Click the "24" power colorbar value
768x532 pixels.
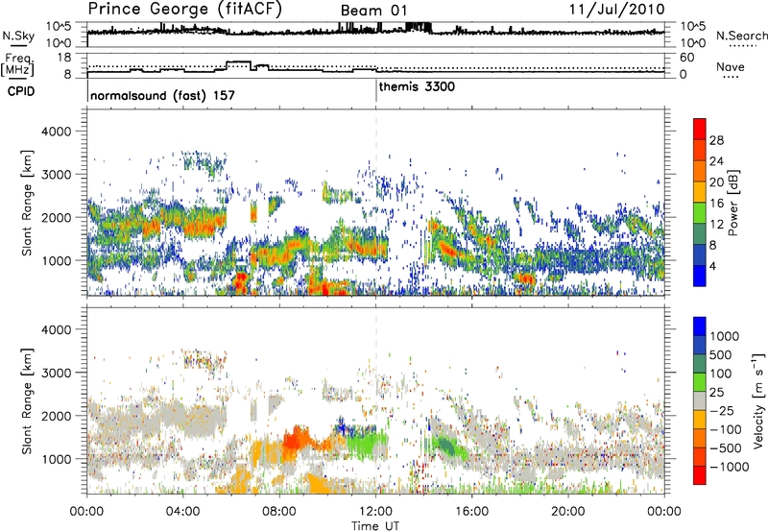tap(716, 161)
